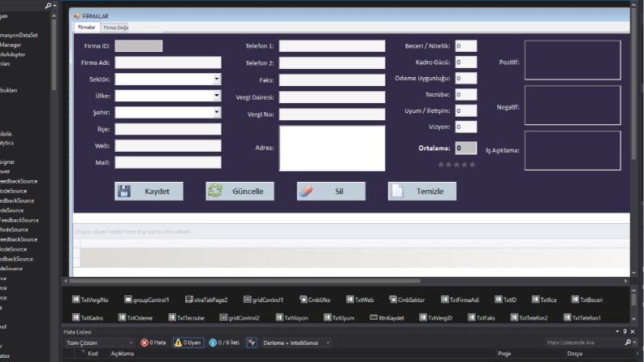Screen dimensions: 644x362
Task: Select the TxtID component icon
Action: point(499,300)
